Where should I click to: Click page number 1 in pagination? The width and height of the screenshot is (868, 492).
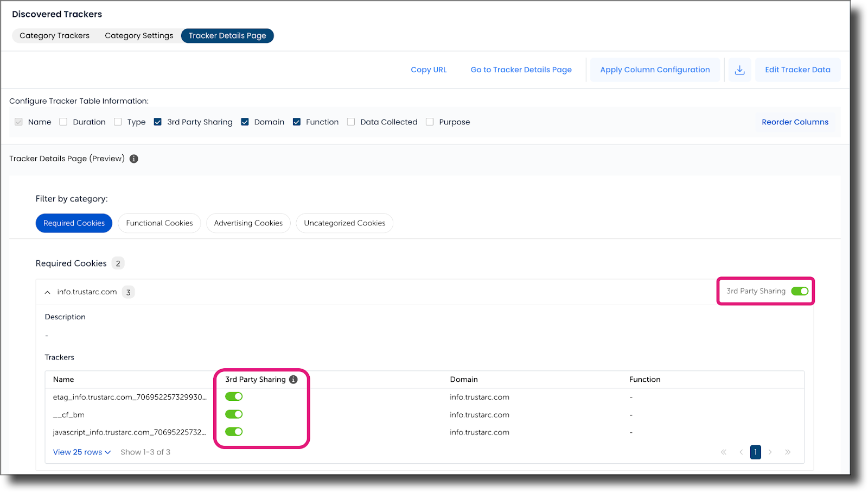coord(755,452)
